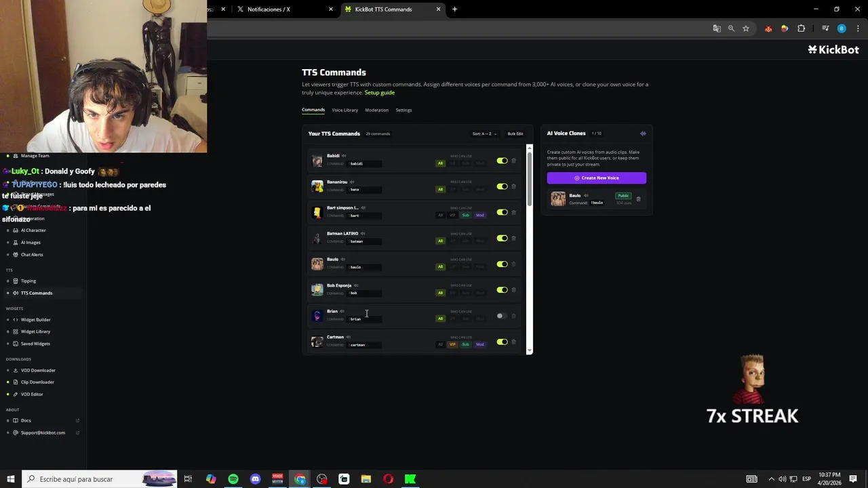This screenshot has height=488, width=868.
Task: Open a new browser tab
Action: (454, 9)
